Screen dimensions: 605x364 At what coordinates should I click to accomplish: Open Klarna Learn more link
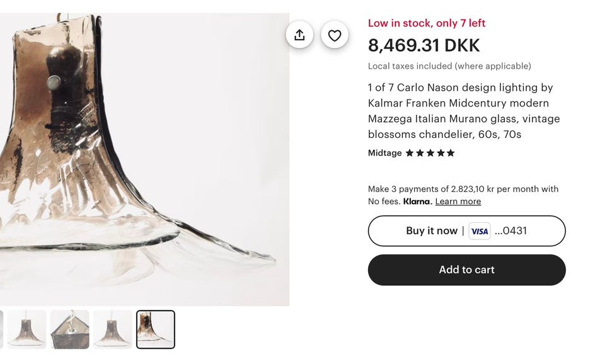[x=458, y=202]
